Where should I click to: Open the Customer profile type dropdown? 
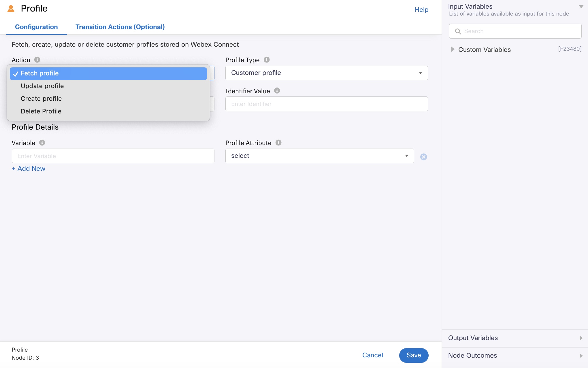click(x=327, y=73)
